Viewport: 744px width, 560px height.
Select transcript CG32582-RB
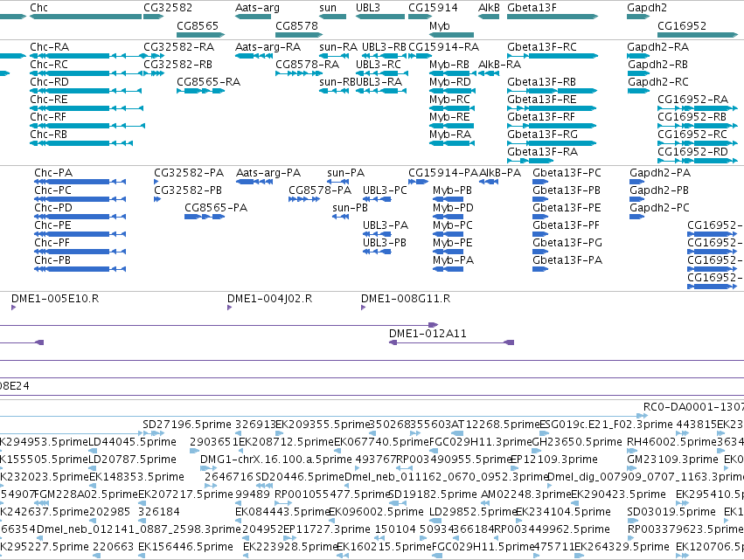[x=154, y=73]
